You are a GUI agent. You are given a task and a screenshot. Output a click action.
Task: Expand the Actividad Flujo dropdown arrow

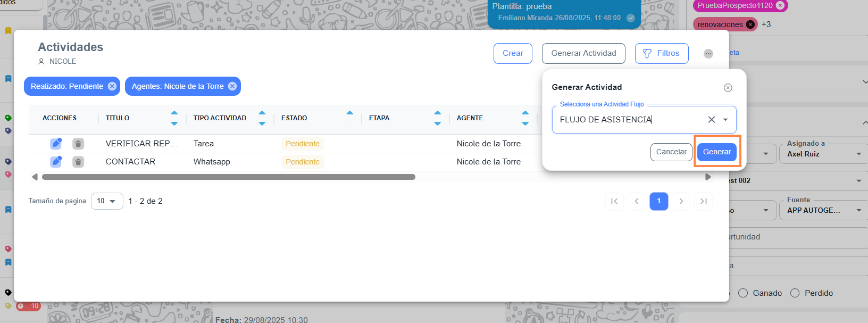pos(725,120)
